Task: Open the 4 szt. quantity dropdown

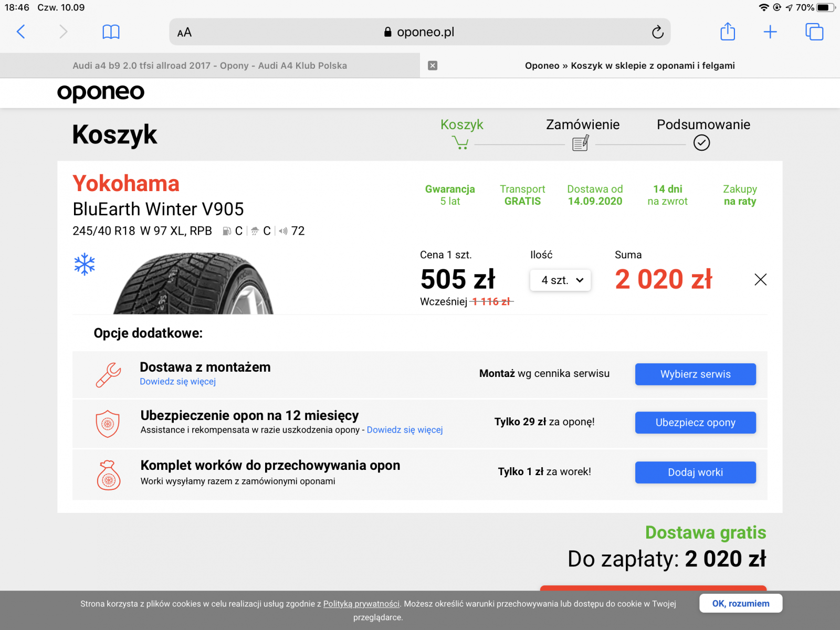Action: pos(560,280)
